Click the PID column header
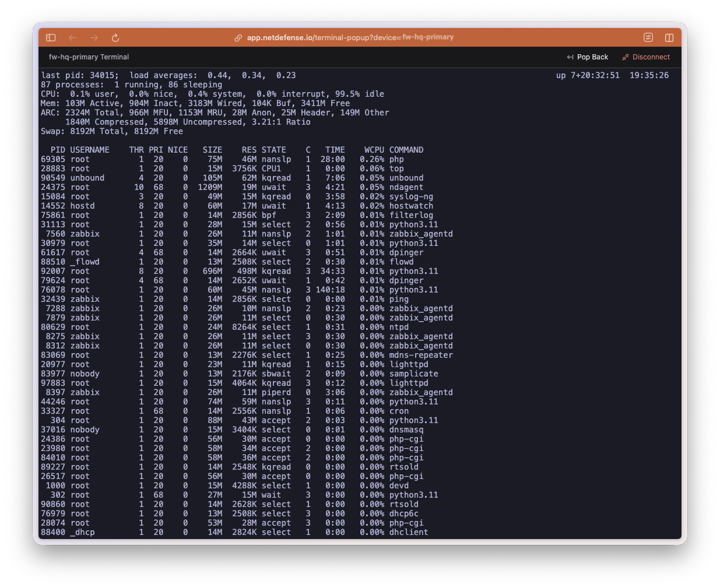Screen dimensions: 720x588 [x=58, y=150]
